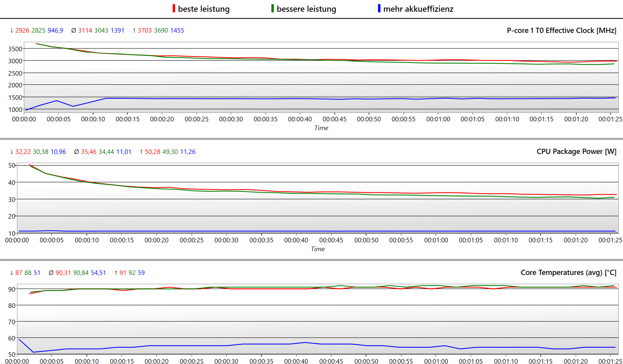Image resolution: width=623 pixels, height=364 pixels.
Task: Click the green bessere leistung legend swatch
Action: pyautogui.click(x=272, y=8)
